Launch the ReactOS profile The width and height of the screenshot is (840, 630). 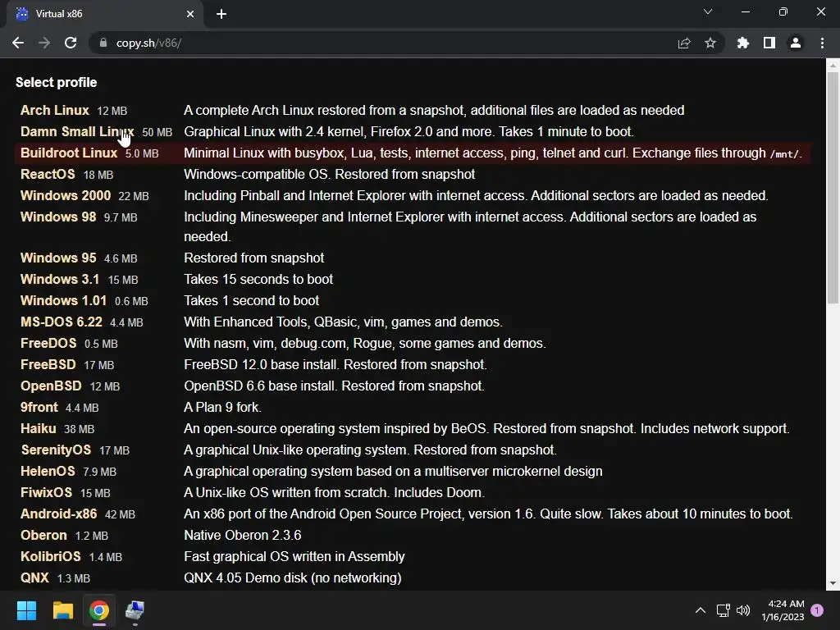48,175
